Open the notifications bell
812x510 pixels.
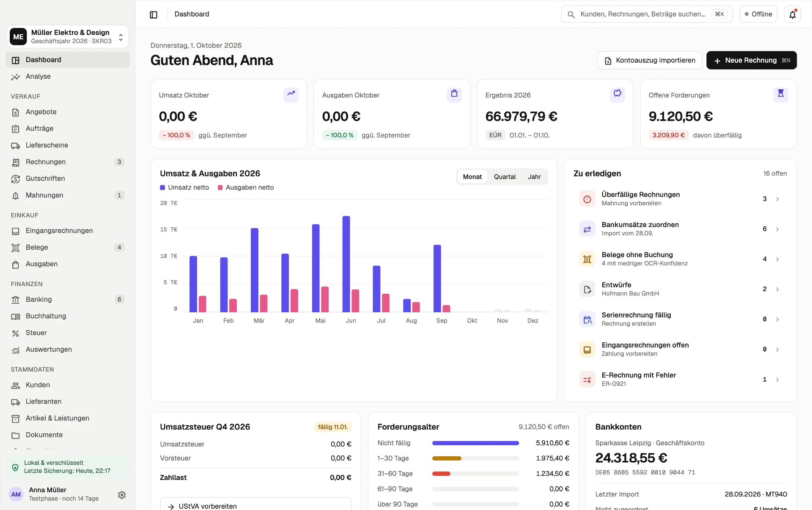tap(793, 14)
